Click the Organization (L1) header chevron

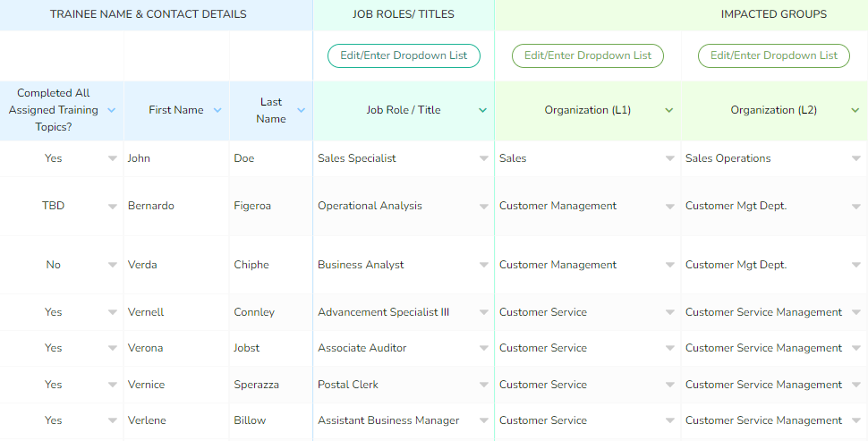(x=668, y=110)
